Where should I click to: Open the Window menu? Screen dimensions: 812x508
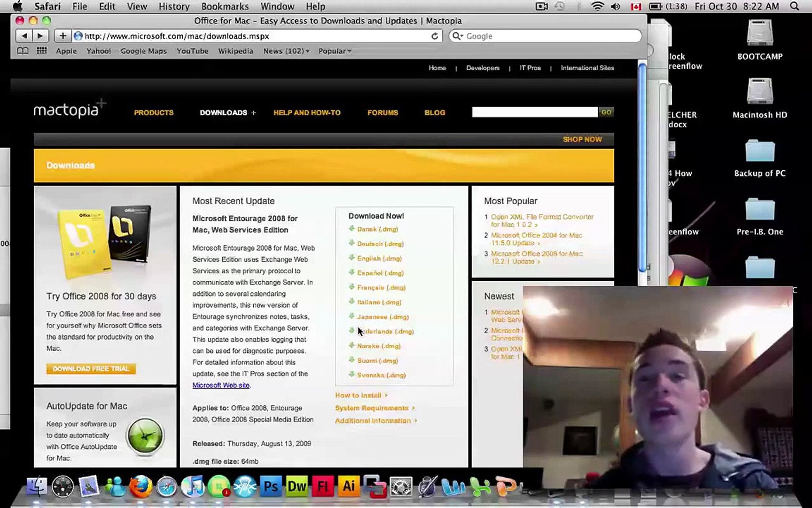[x=277, y=7]
